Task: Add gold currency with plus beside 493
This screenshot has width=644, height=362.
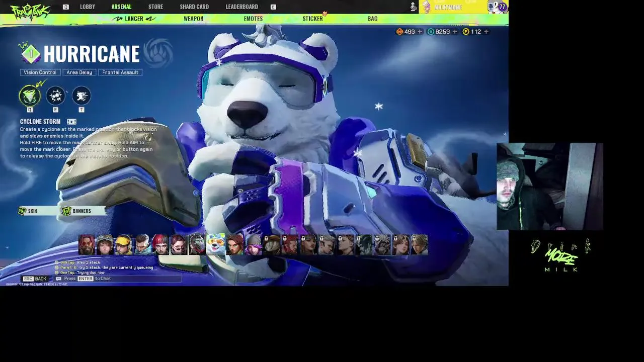Action: (x=420, y=32)
